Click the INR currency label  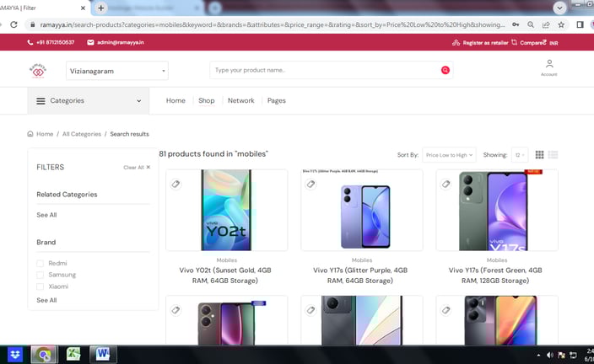tap(553, 43)
